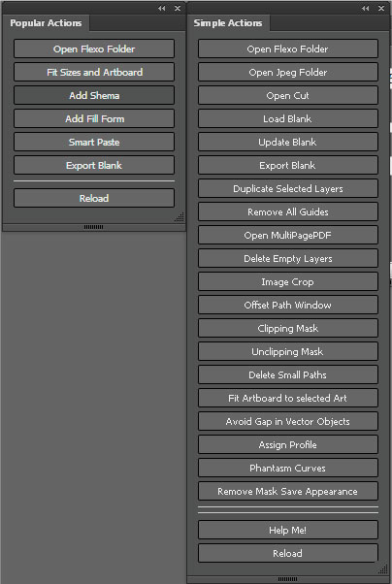Viewport: 392px width, 584px height.
Task: Apply the Clipping Mask action
Action: [x=288, y=328]
